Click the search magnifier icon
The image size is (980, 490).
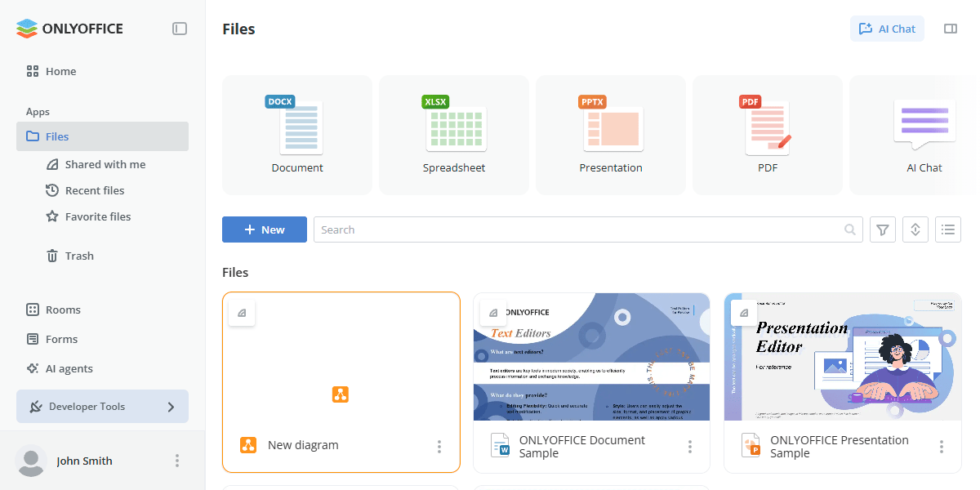point(850,229)
